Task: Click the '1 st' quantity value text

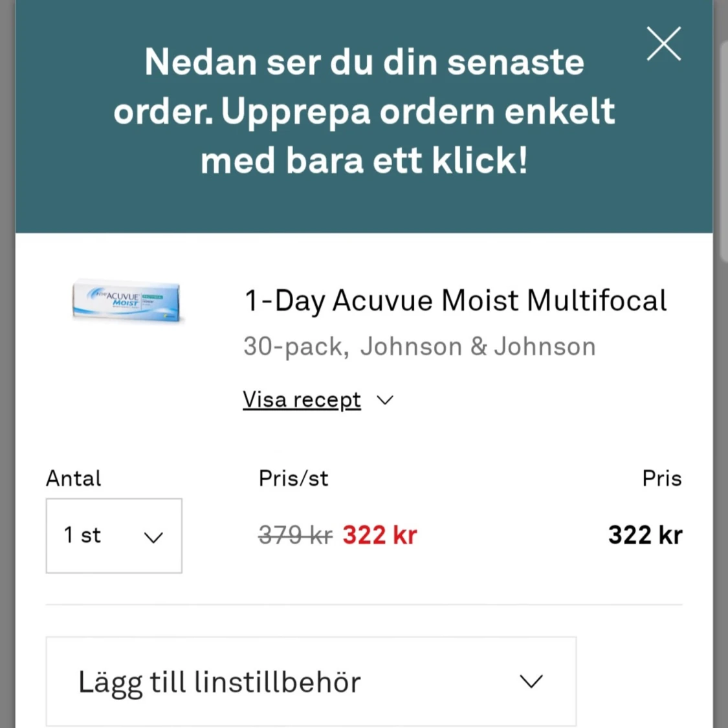Action: (x=82, y=535)
